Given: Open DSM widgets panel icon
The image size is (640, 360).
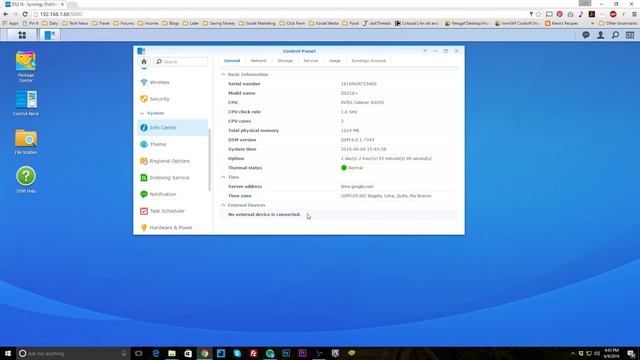Looking at the screenshot, I should tap(630, 35).
